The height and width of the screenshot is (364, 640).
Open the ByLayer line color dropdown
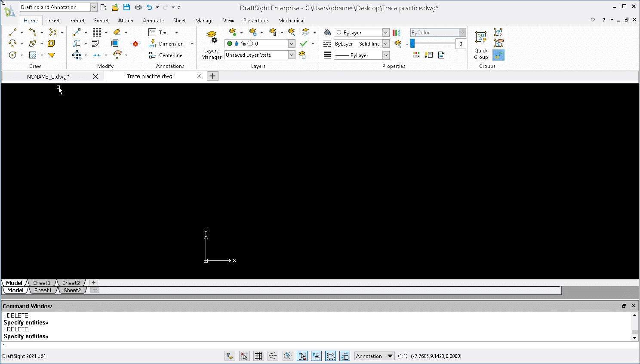[362, 32]
